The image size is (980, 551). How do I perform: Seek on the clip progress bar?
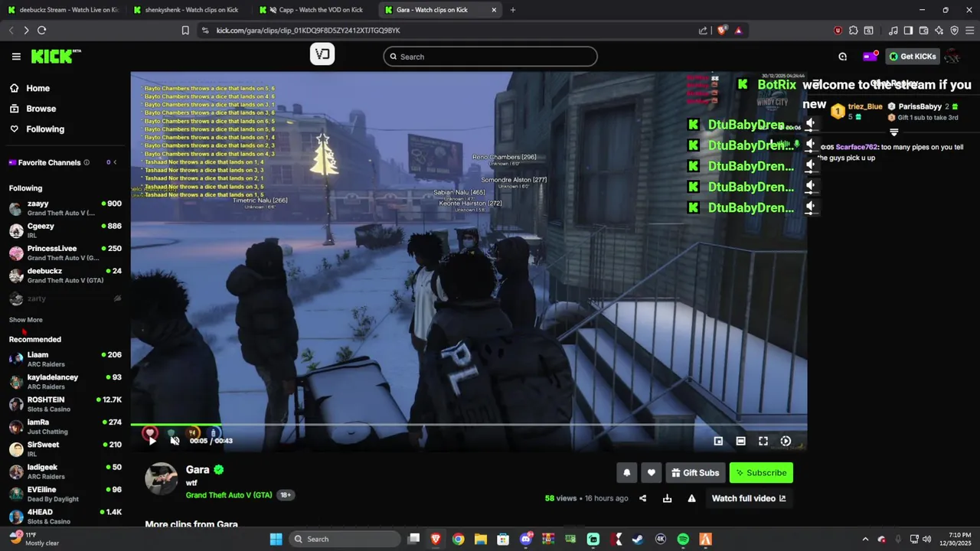click(x=469, y=425)
